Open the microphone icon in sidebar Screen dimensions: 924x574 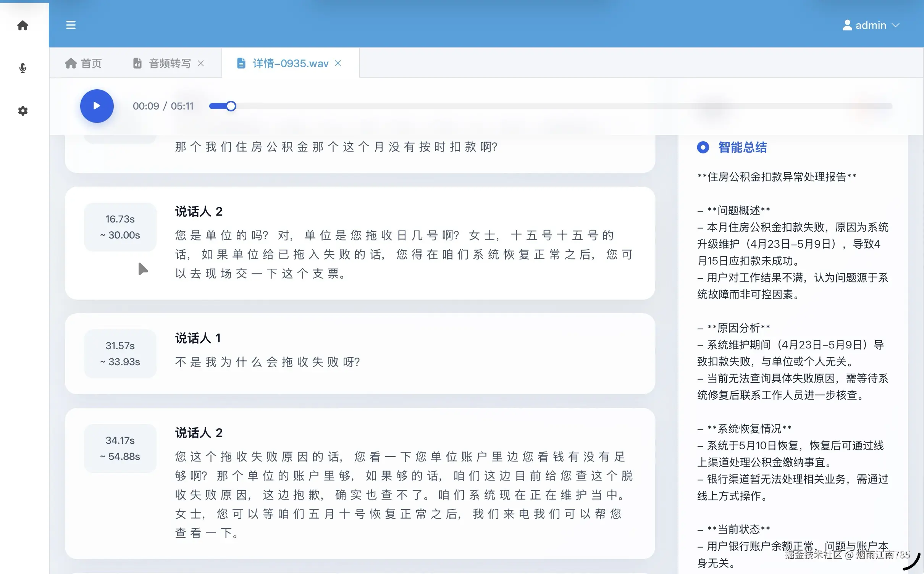[23, 68]
